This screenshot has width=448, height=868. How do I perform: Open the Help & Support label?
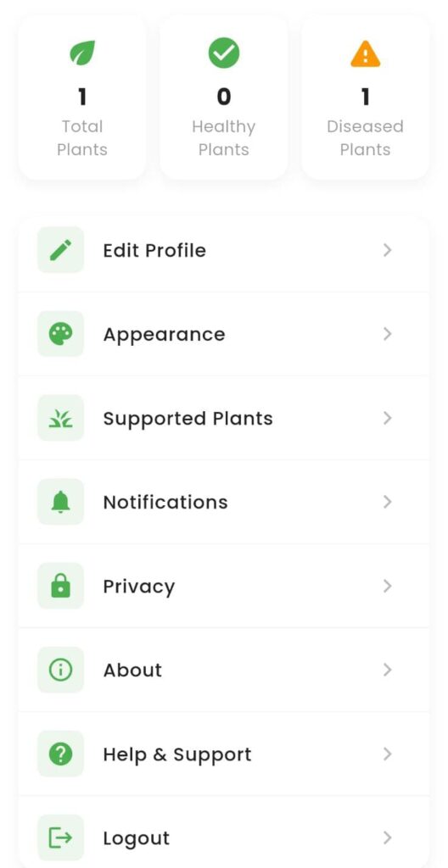coord(177,754)
